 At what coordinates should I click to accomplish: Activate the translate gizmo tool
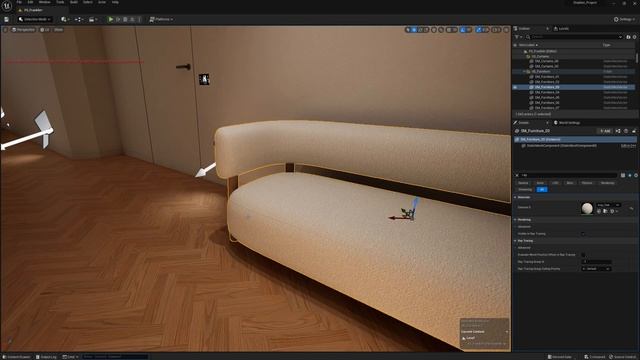coord(414,30)
